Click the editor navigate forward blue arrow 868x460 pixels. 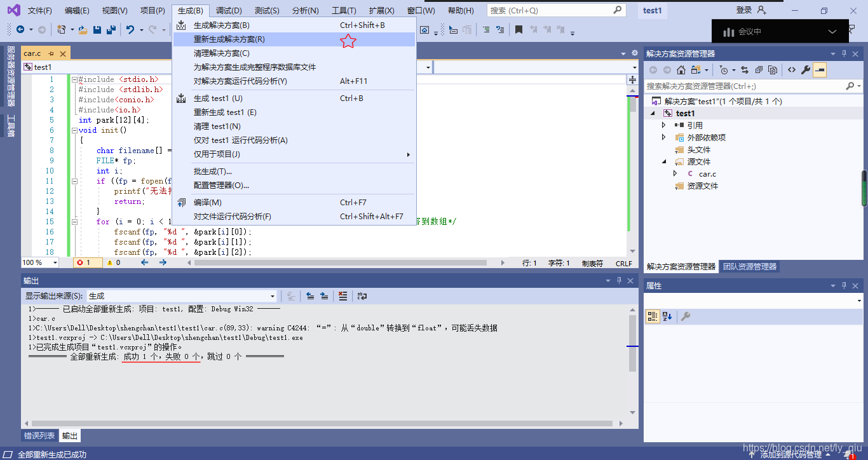(163, 262)
